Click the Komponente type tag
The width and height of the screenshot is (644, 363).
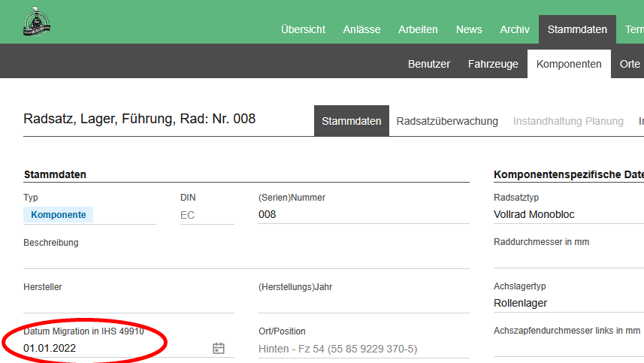pyautogui.click(x=58, y=215)
